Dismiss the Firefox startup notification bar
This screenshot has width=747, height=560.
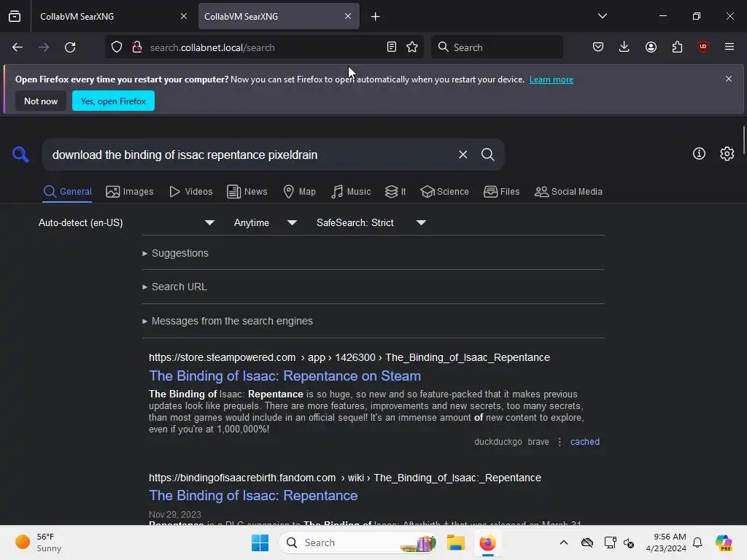click(729, 79)
